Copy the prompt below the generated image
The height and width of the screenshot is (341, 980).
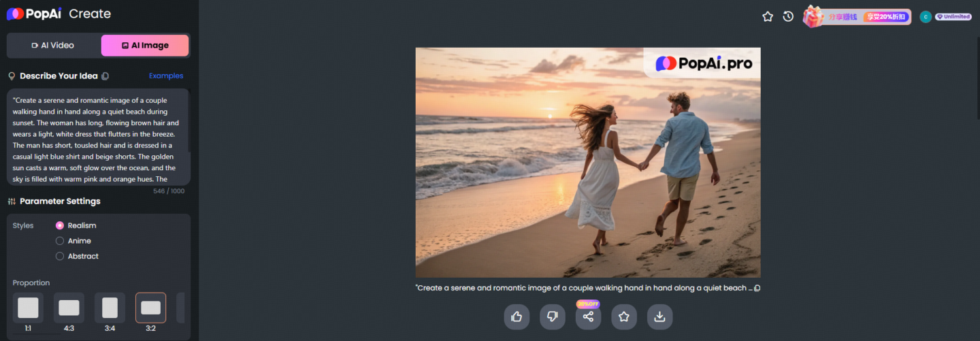[757, 289]
